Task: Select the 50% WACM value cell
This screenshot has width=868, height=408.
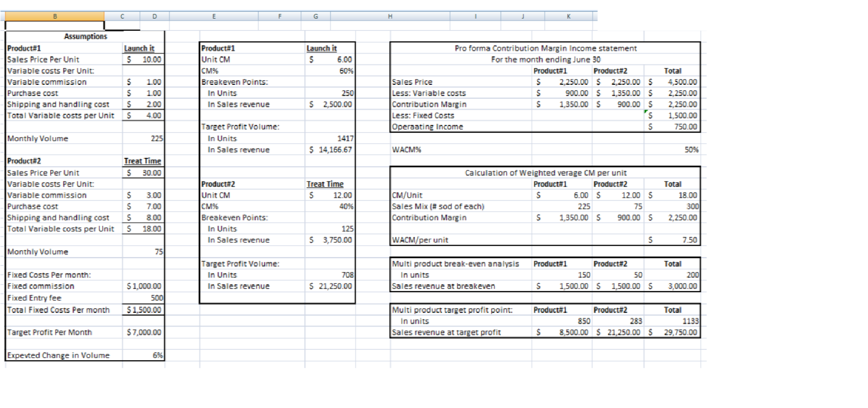Action: click(x=673, y=149)
